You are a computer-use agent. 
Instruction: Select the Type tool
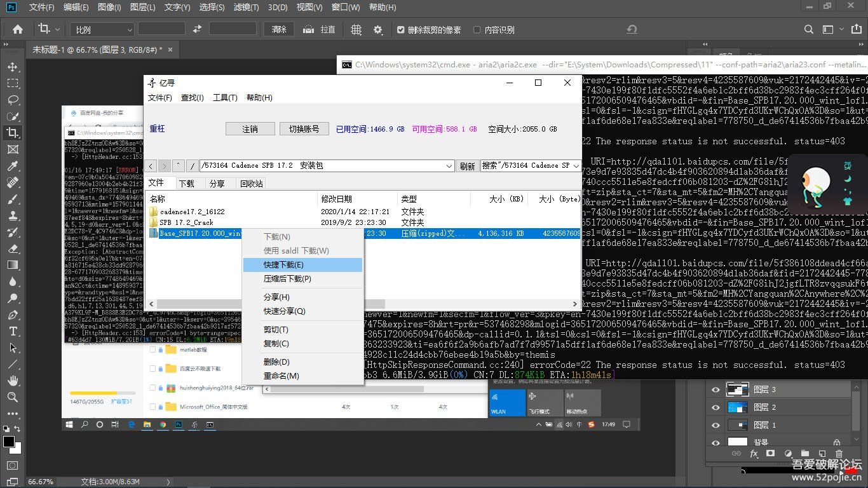13,331
